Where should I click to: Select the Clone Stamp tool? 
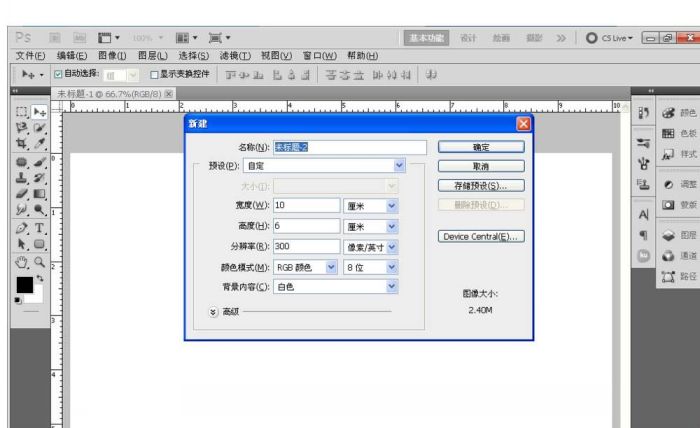[x=21, y=178]
